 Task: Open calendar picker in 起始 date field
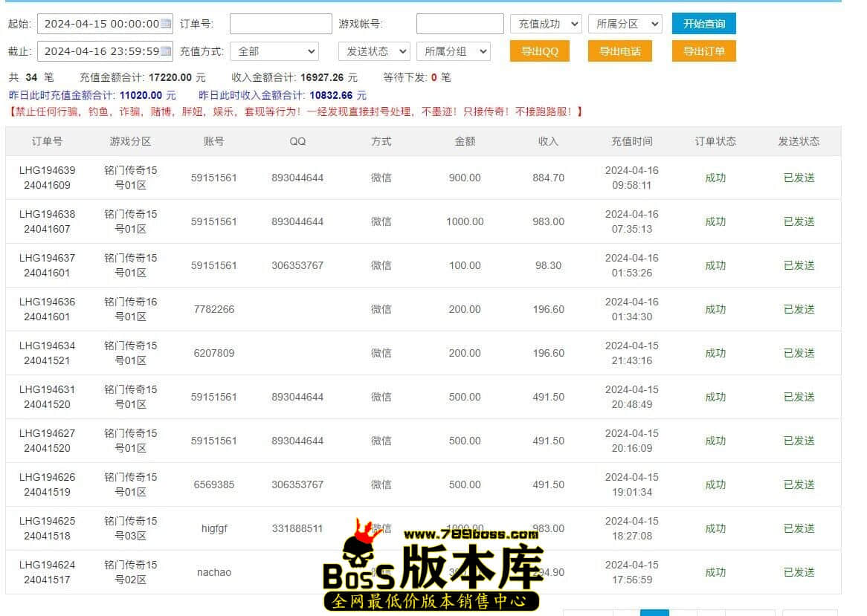(x=165, y=24)
